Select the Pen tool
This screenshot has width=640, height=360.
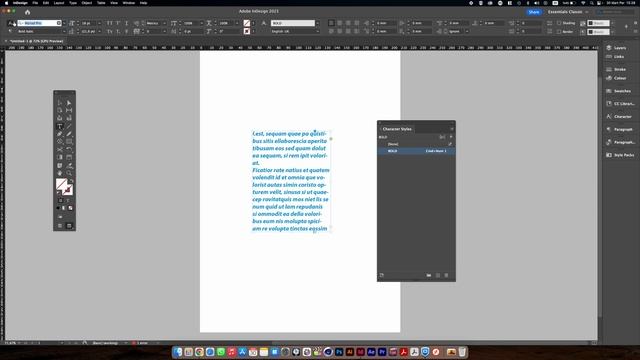click(60, 134)
